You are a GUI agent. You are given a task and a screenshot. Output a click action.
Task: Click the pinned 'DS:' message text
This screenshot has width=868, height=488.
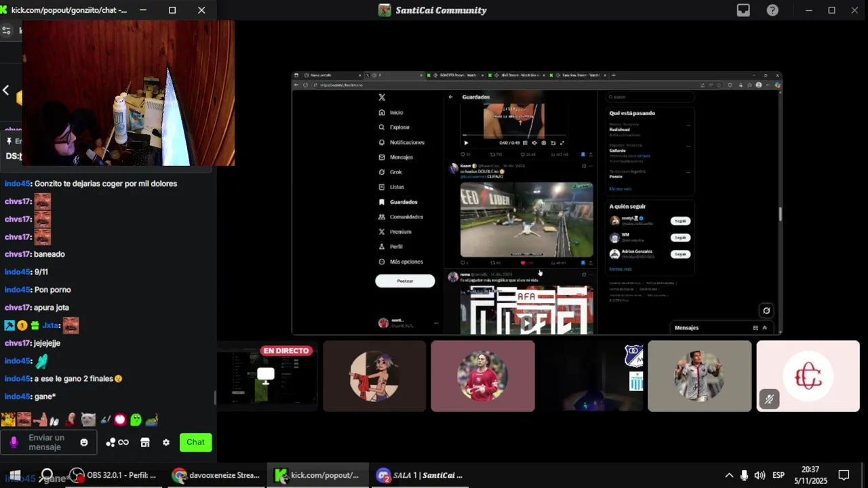[x=14, y=156]
